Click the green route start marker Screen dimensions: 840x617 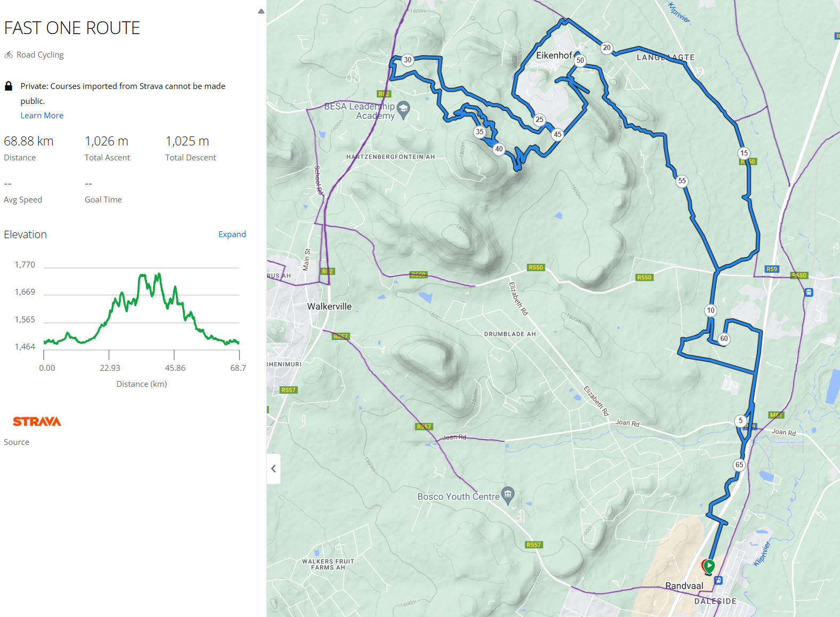pos(709,566)
